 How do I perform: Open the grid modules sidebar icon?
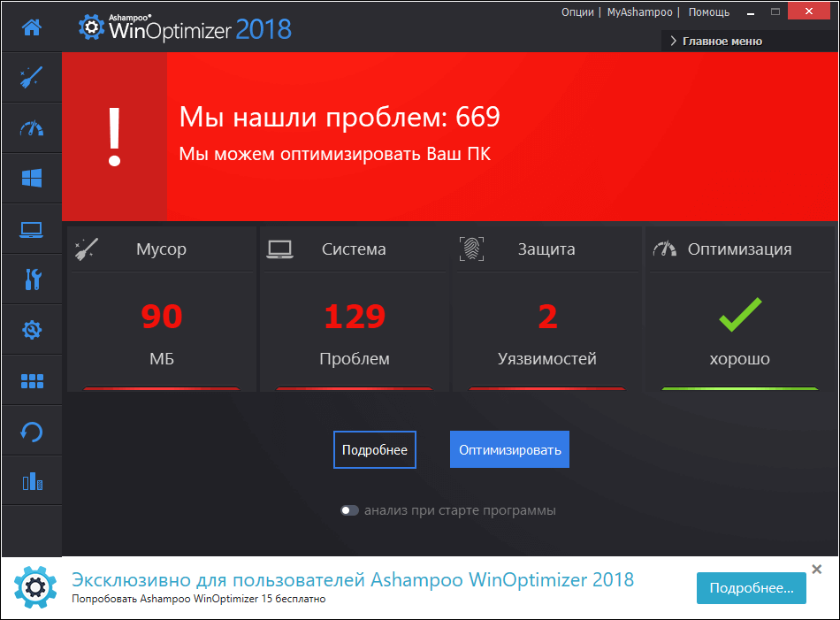click(x=32, y=381)
